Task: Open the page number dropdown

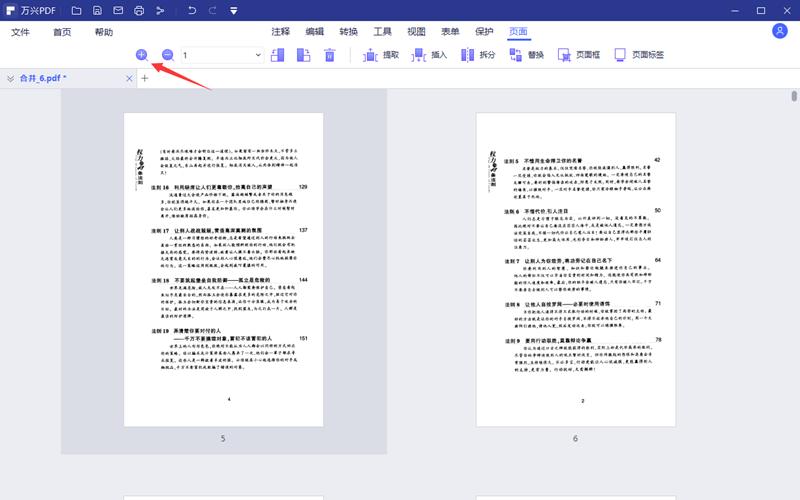Action: 256,55
